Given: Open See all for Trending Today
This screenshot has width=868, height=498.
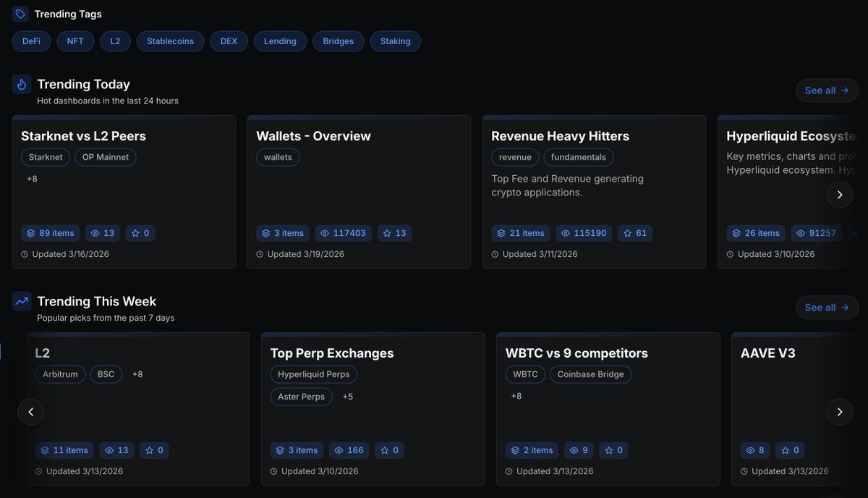Looking at the screenshot, I should click(x=827, y=90).
